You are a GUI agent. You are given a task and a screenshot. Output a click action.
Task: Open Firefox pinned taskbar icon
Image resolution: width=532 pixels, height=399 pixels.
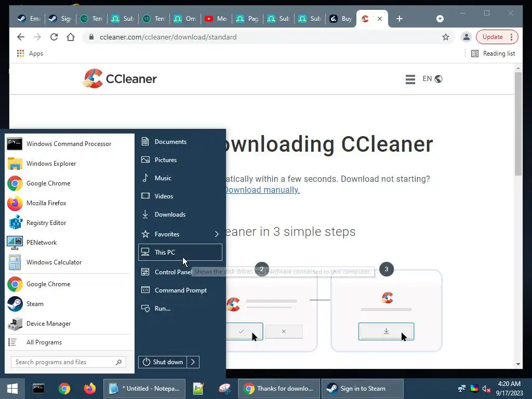tap(90, 389)
